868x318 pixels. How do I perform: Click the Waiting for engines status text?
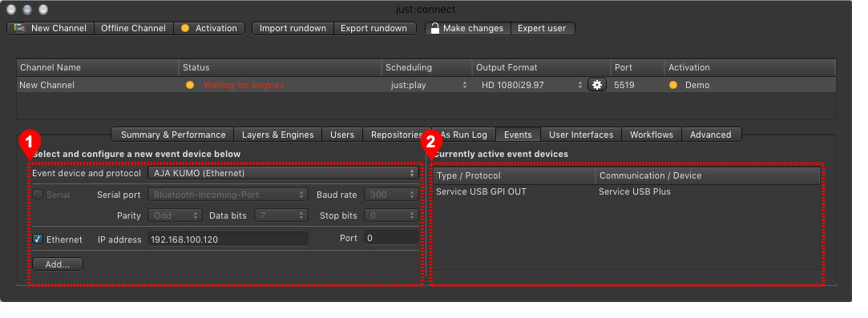click(x=244, y=85)
